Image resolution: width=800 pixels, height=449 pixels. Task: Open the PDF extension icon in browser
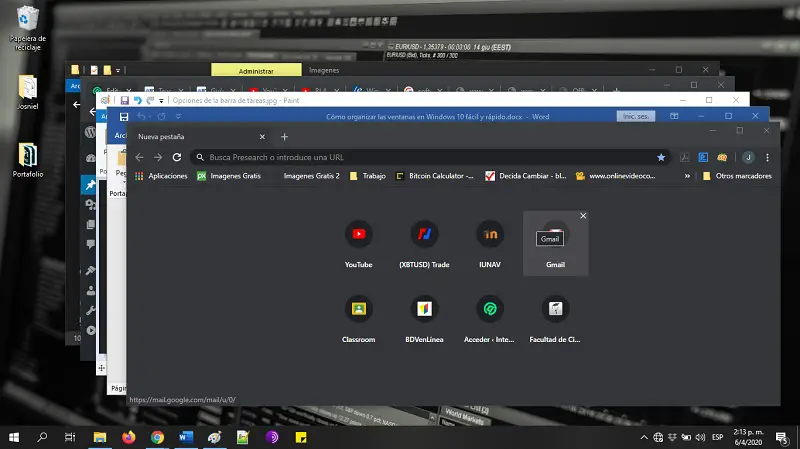click(685, 157)
